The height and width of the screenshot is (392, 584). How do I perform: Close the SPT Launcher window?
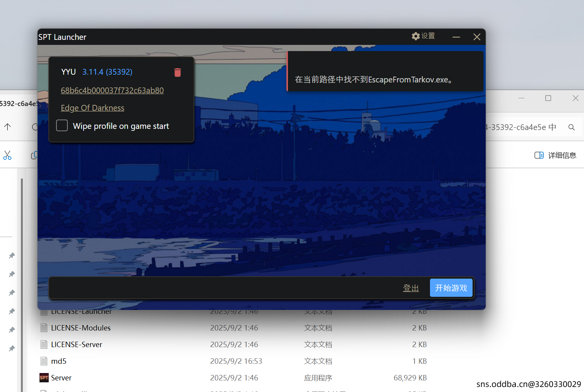pyautogui.click(x=477, y=37)
